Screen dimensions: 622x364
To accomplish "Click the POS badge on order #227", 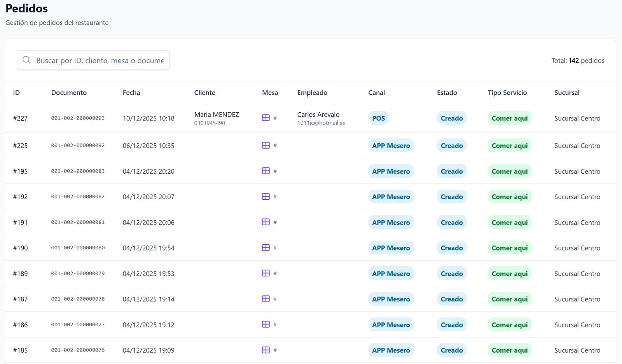I will (x=378, y=118).
